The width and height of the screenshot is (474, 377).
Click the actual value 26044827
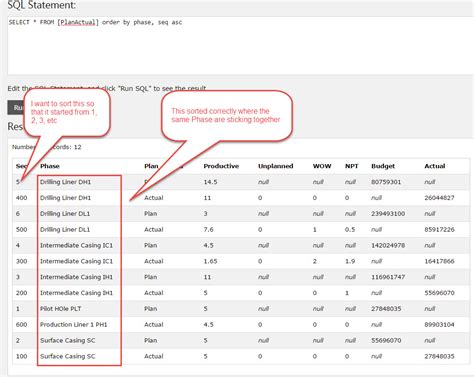[439, 198]
